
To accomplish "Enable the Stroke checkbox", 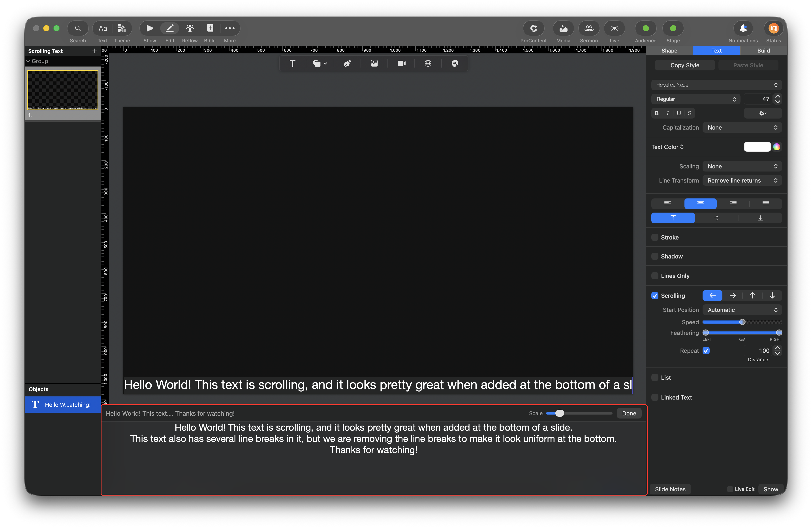I will [655, 238].
